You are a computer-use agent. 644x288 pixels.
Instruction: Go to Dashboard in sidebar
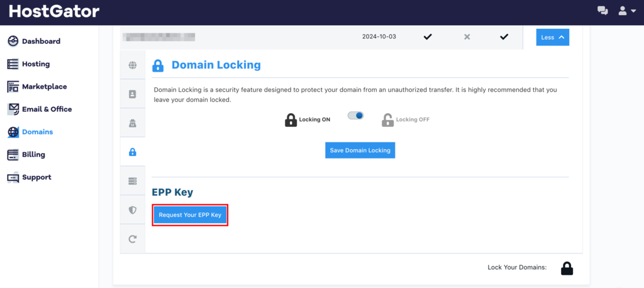click(x=41, y=42)
